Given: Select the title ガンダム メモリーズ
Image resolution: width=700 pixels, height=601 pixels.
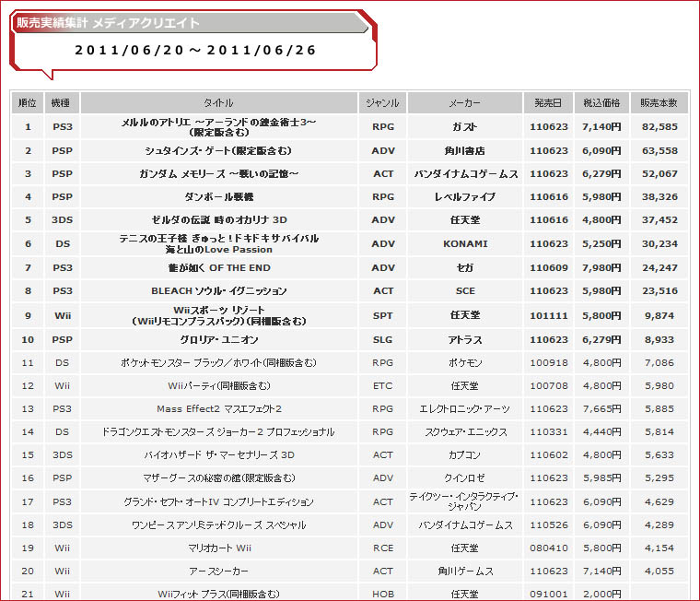Looking at the screenshot, I should (x=219, y=174).
